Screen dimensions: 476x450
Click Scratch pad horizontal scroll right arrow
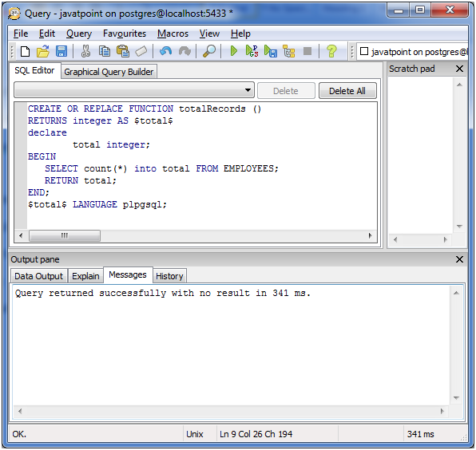(x=446, y=239)
